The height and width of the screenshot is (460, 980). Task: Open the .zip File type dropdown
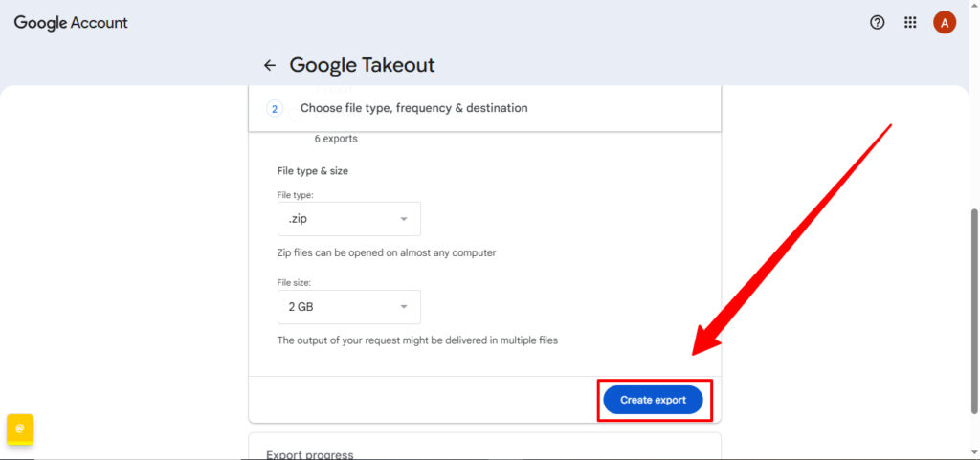pyautogui.click(x=348, y=219)
